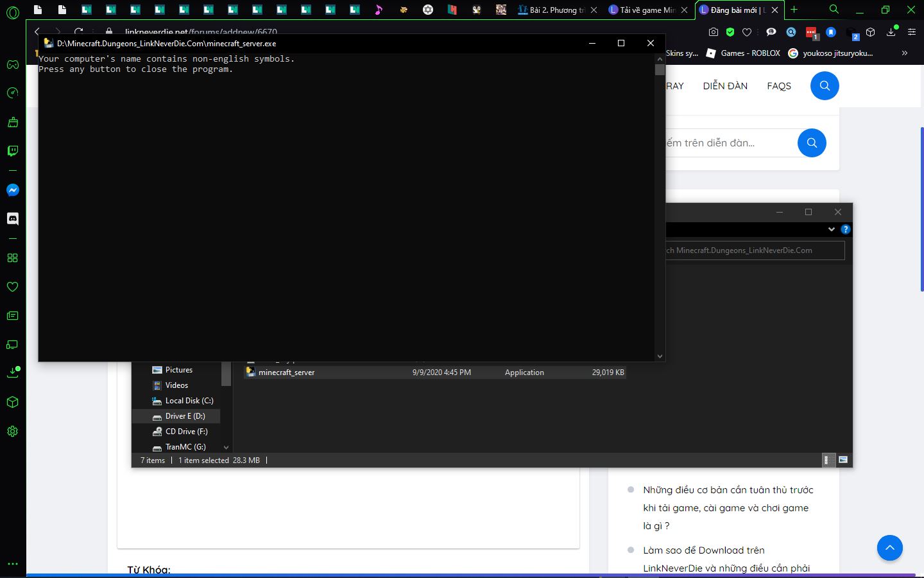
Task: Click the snapshot camera icon in address bar
Action: [713, 31]
